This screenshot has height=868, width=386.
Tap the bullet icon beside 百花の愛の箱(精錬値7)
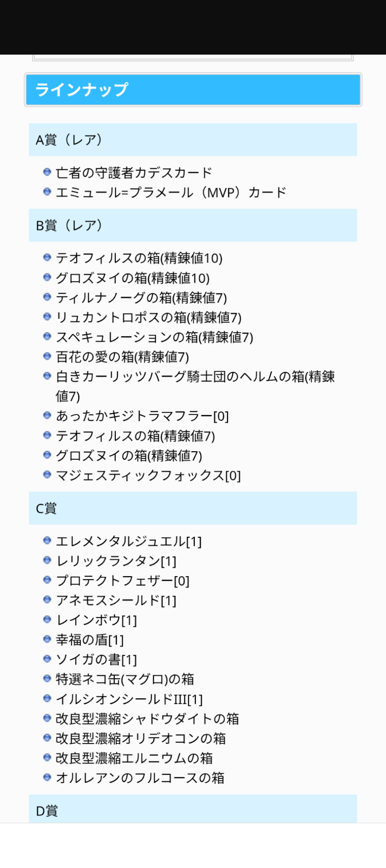(x=47, y=356)
